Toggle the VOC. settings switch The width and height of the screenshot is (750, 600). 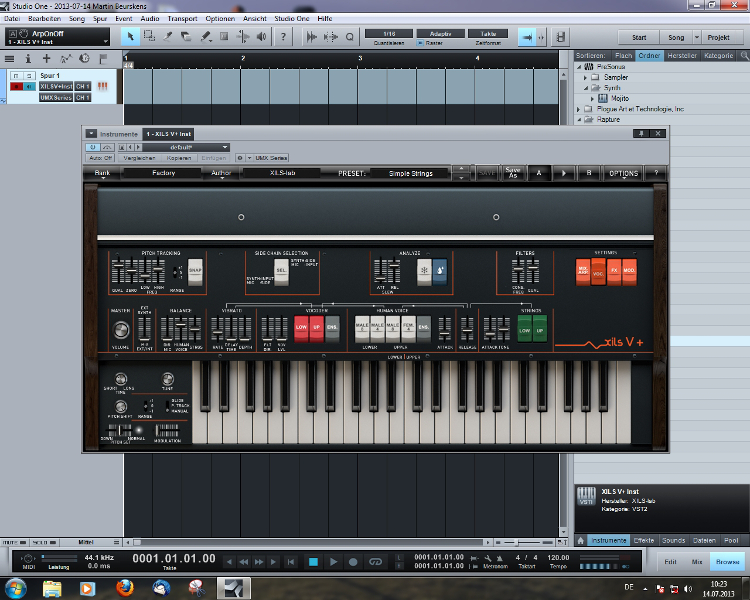[598, 271]
